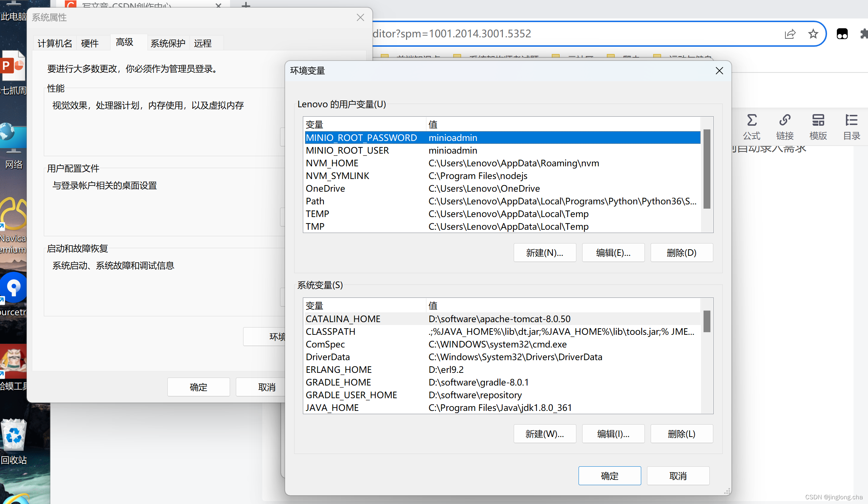868x504 pixels.
Task: Click the system variables list scrollbar
Action: (706, 321)
